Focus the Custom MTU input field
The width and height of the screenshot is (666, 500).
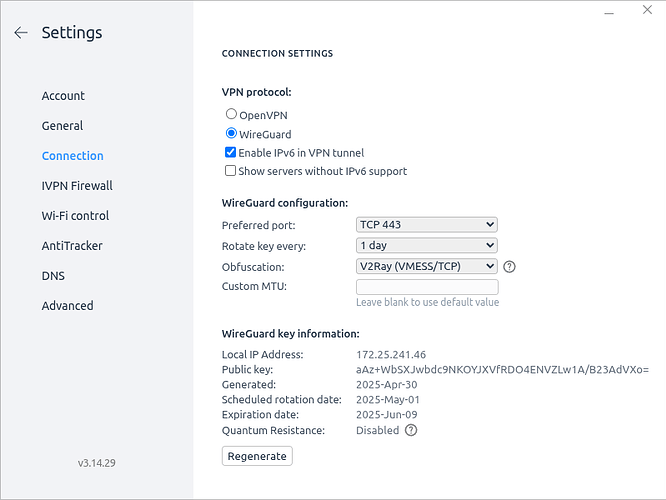427,287
